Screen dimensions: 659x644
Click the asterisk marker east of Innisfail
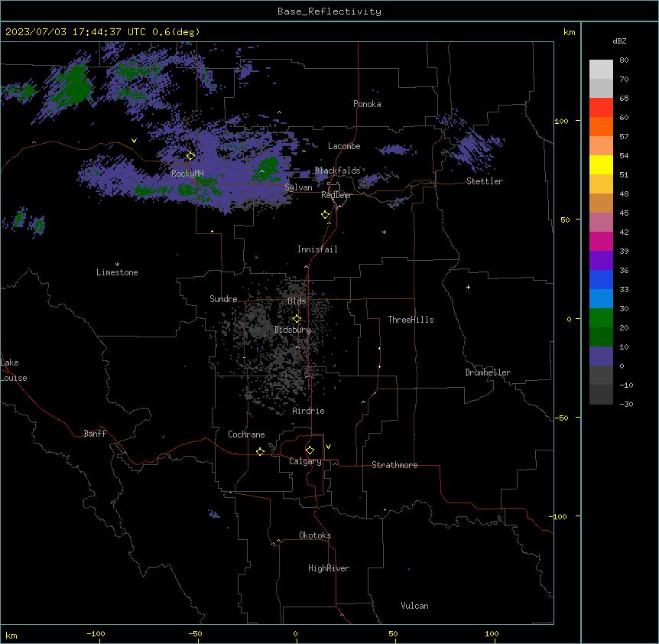(x=384, y=232)
